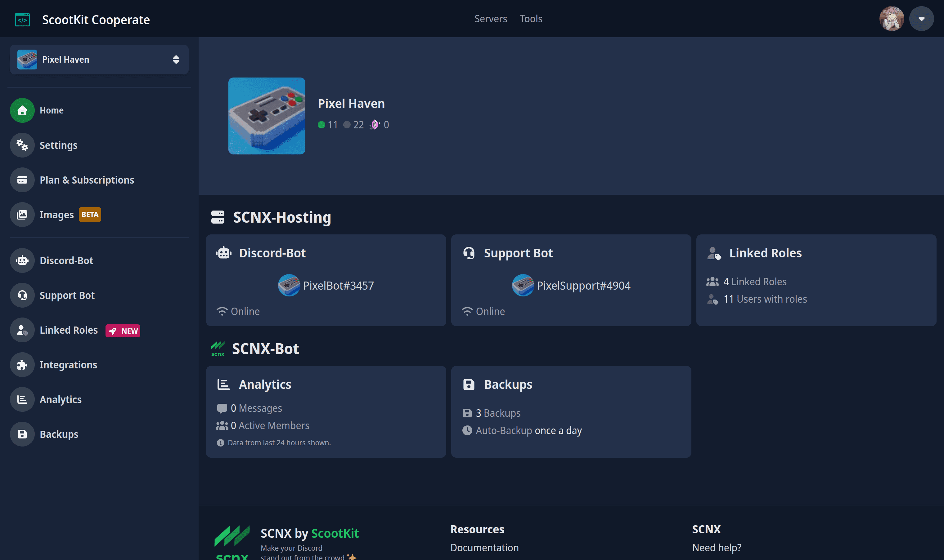This screenshot has height=560, width=944.
Task: Open the Support Bot headset icon
Action: pos(22,295)
